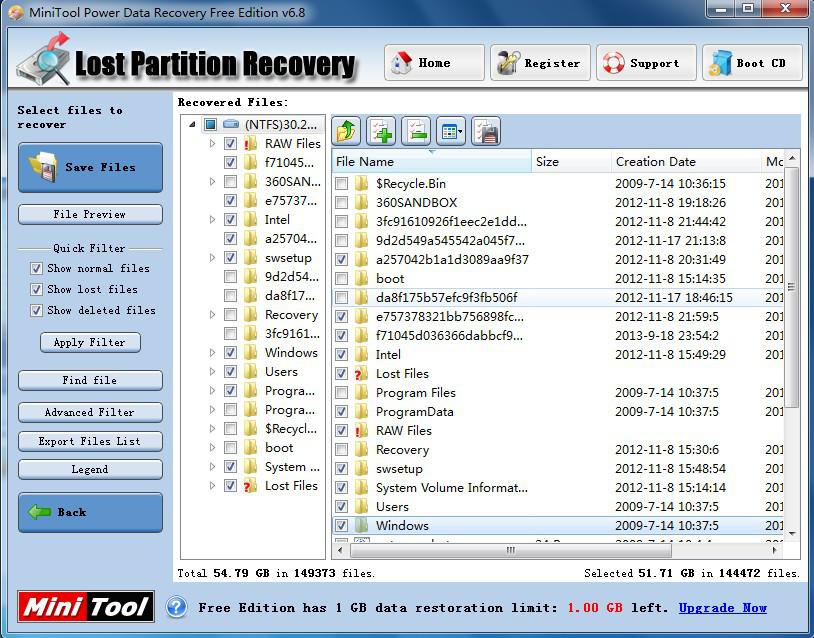Image resolution: width=814 pixels, height=638 pixels.
Task: Expand Intel node in tree
Action: tap(212, 220)
